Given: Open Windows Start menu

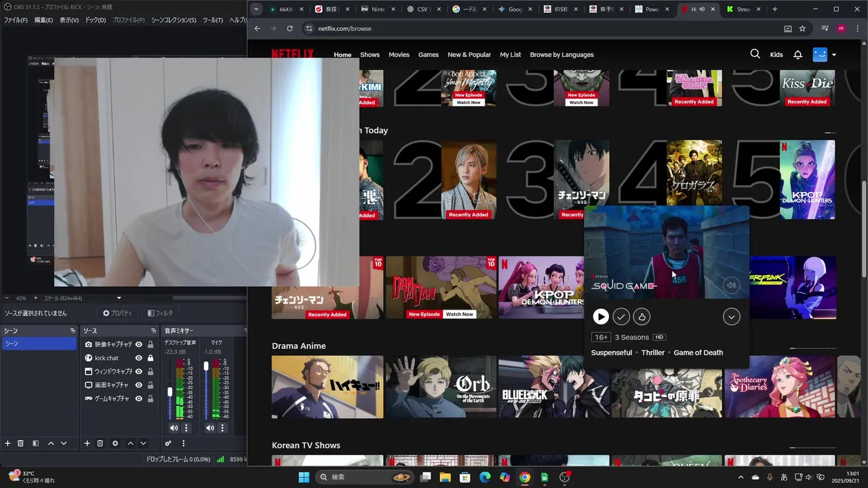Looking at the screenshot, I should pyautogui.click(x=303, y=477).
